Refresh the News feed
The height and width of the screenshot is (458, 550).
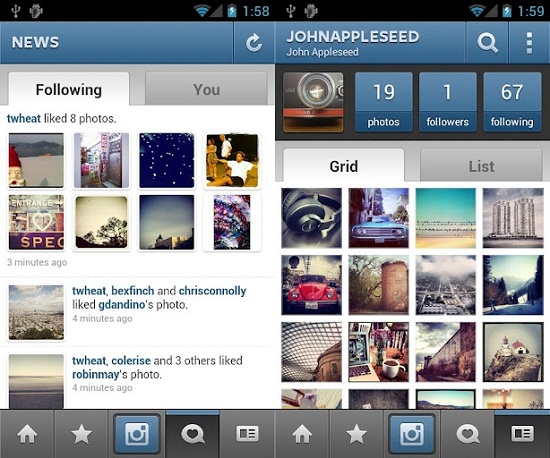click(254, 43)
